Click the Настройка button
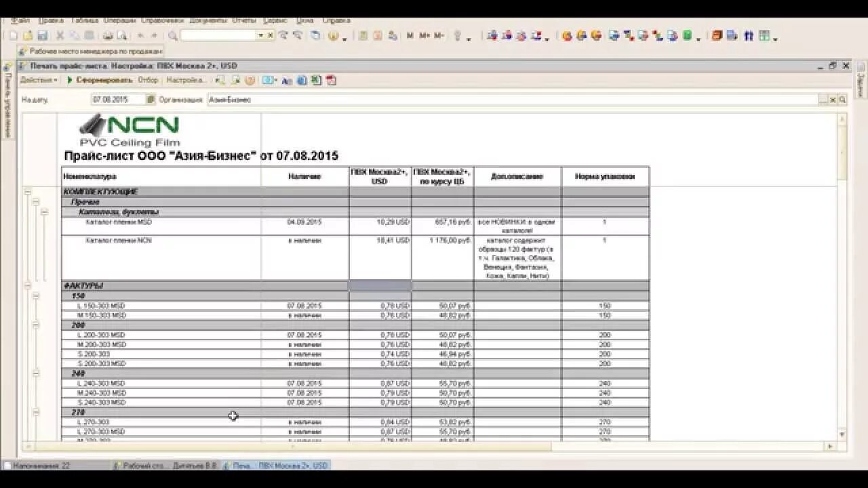The image size is (868, 488). [186, 80]
